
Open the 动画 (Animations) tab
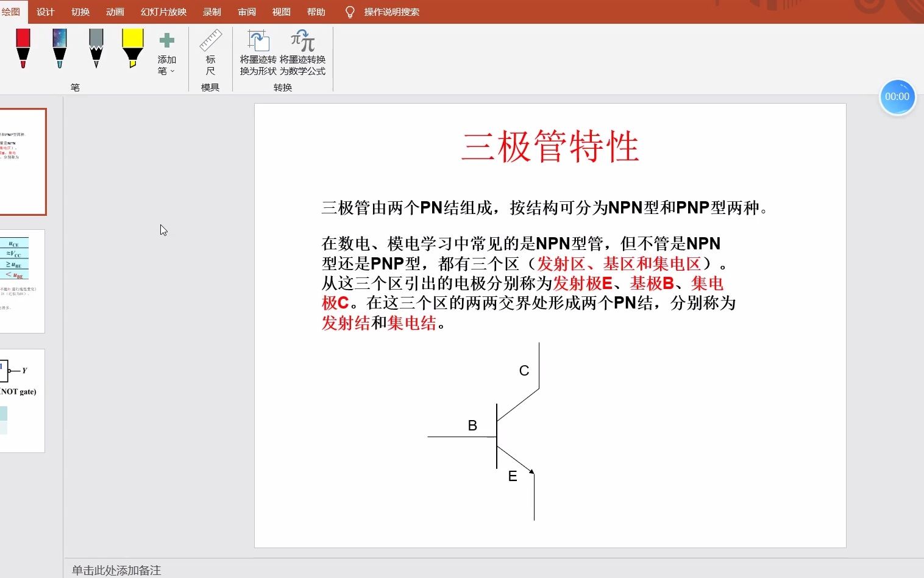click(115, 12)
